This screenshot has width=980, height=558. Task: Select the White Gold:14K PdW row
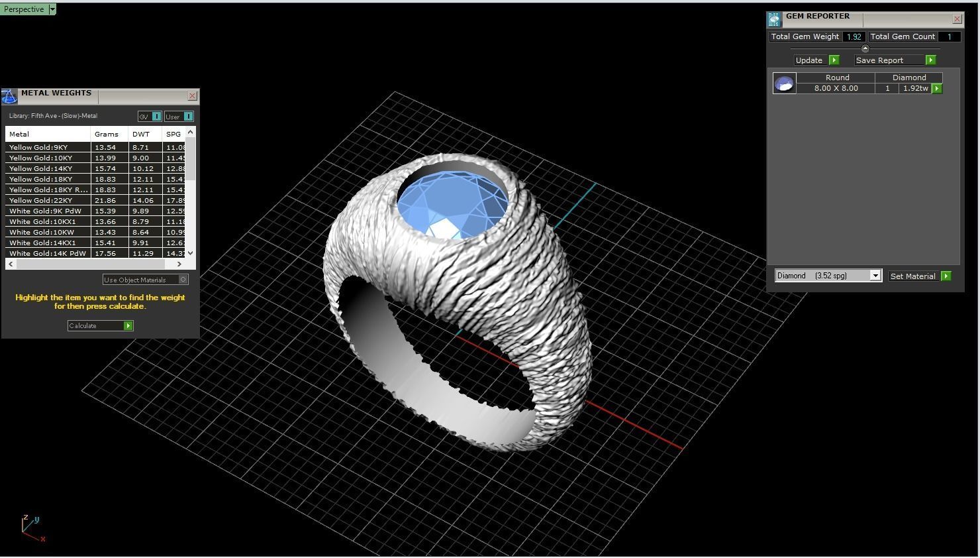pyautogui.click(x=95, y=253)
